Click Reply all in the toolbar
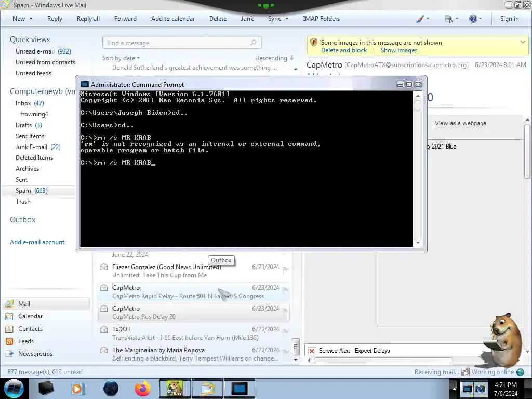The height and width of the screenshot is (399, 532). 88,19
